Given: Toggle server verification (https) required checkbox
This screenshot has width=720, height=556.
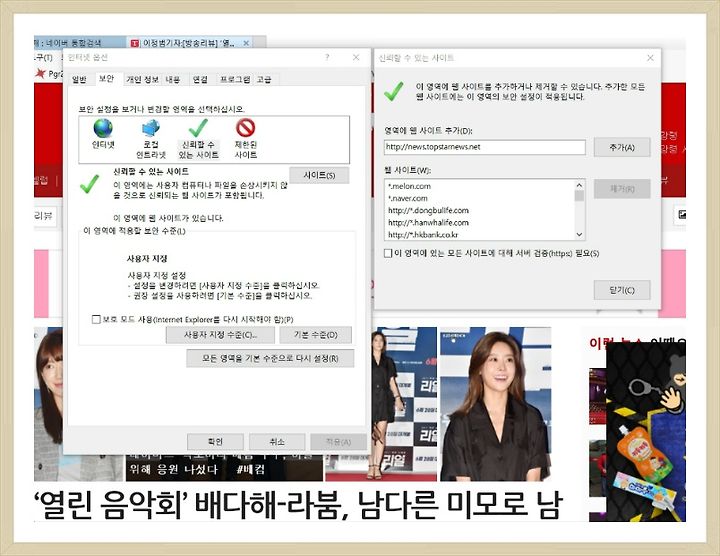Looking at the screenshot, I should pyautogui.click(x=388, y=253).
